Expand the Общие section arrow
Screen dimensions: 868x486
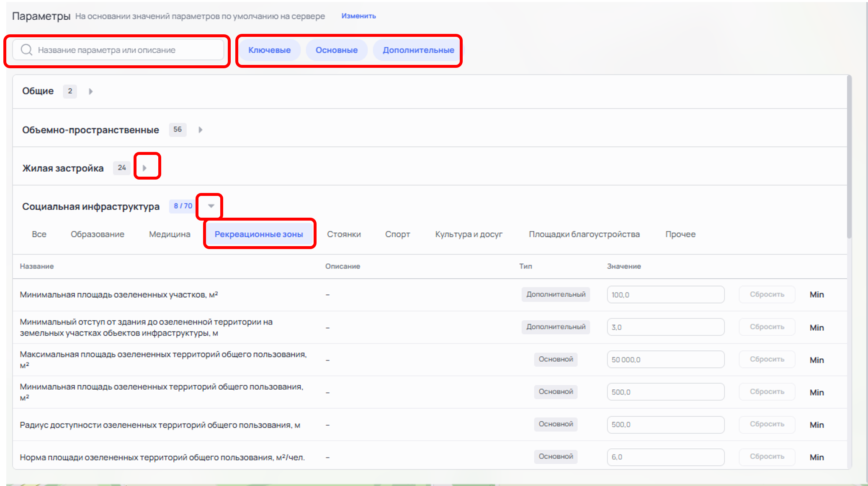point(90,91)
